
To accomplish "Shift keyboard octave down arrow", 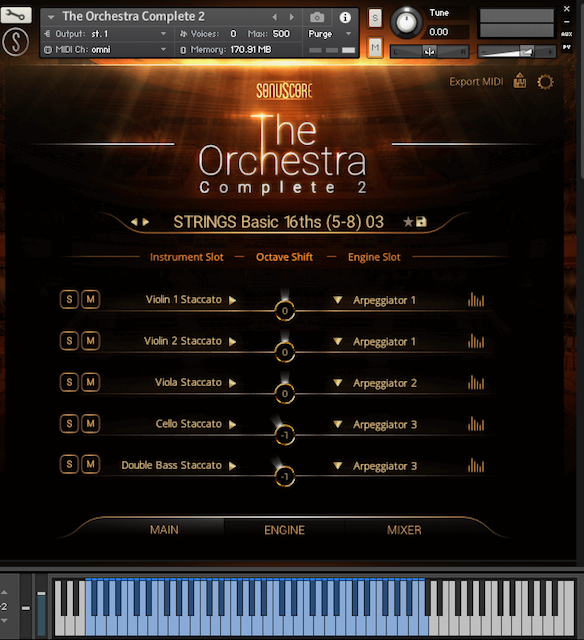I will [4, 620].
